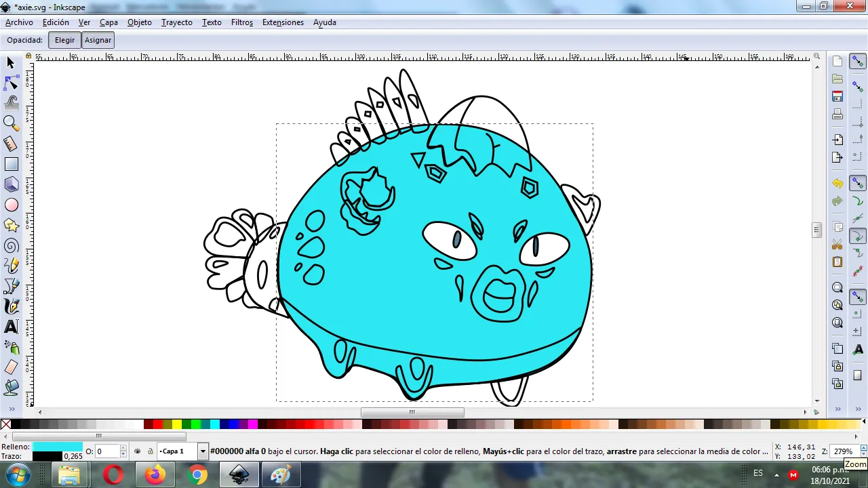Select the Node edit tool
This screenshot has height=488, width=868.
pyautogui.click(x=11, y=83)
